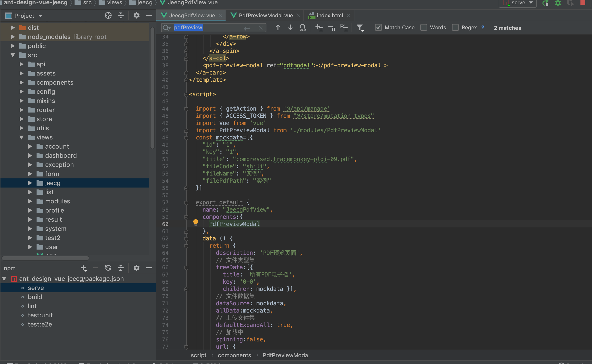
Task: Click components in the bottom breadcrumb
Action: (234, 355)
